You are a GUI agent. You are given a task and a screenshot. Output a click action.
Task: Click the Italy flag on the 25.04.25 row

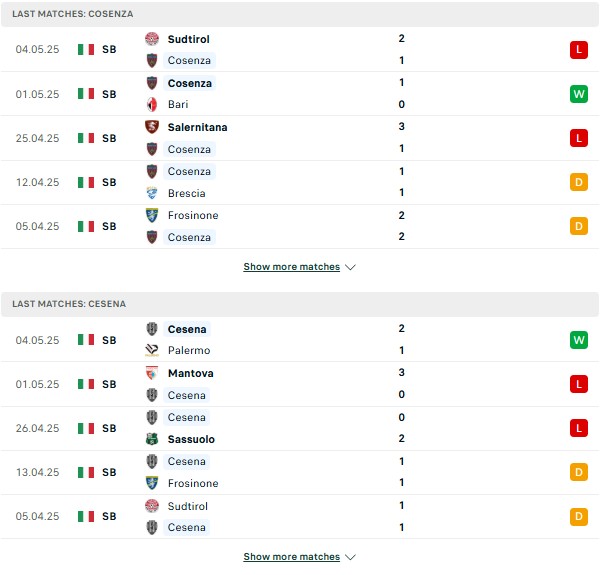click(86, 138)
